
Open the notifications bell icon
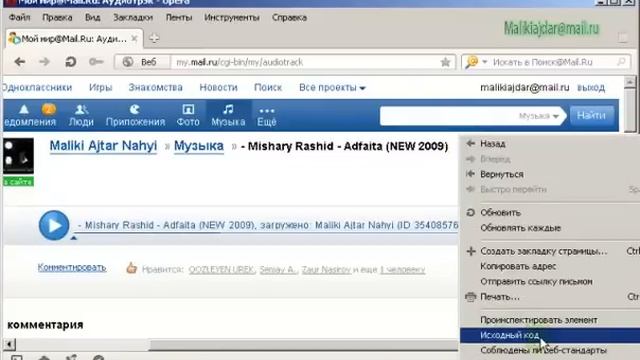(24, 109)
